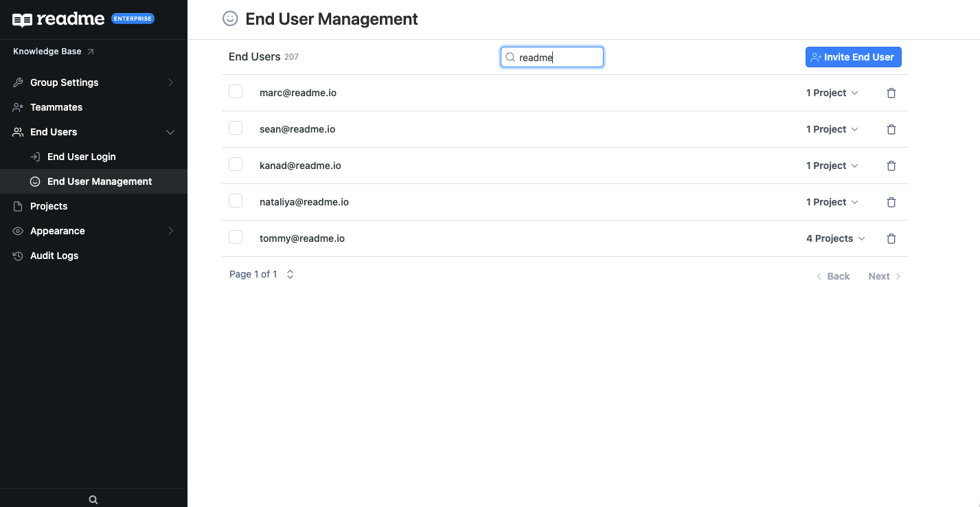Open the Page 1 of 1 selector
Viewport: 980px width, 507px height.
pos(262,274)
